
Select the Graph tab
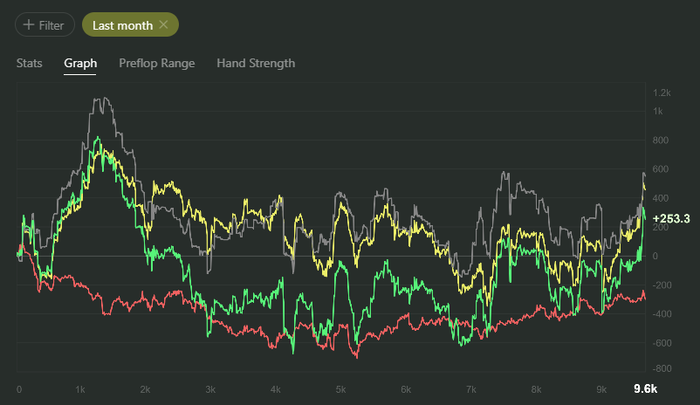[80, 63]
